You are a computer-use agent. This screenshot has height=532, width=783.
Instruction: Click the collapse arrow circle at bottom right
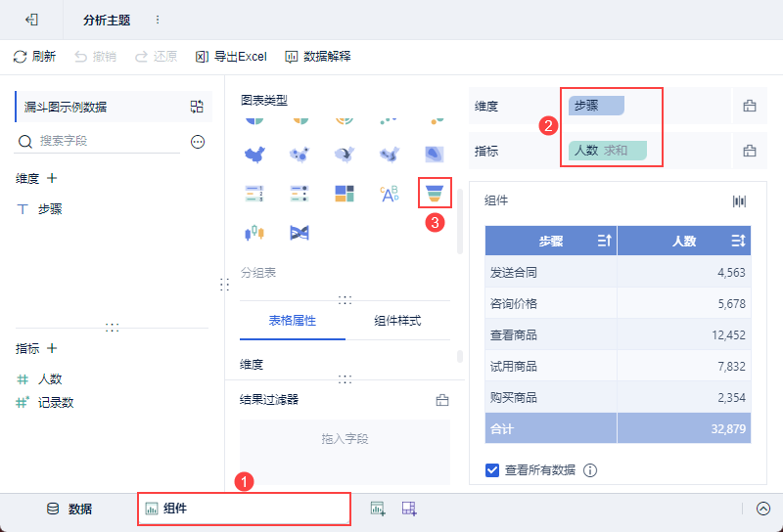coord(763,509)
